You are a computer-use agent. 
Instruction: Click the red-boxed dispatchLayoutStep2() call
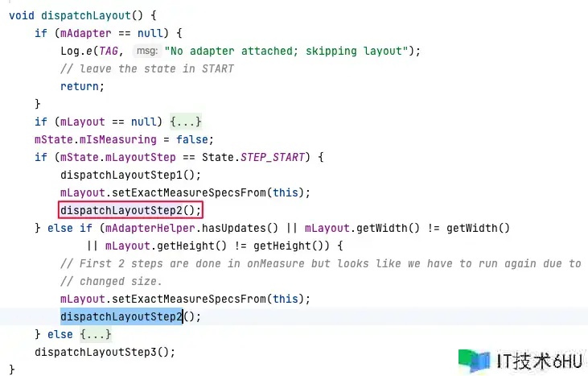click(x=130, y=210)
